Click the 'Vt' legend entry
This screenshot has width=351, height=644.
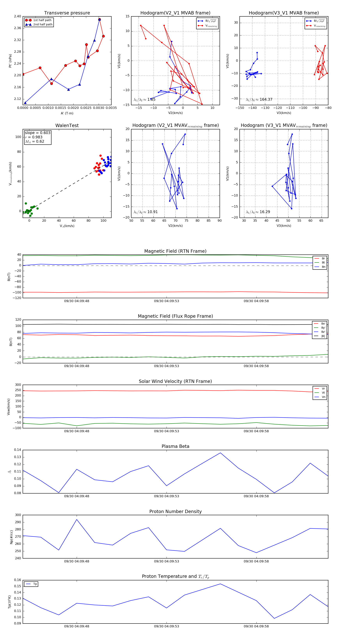coord(320,393)
